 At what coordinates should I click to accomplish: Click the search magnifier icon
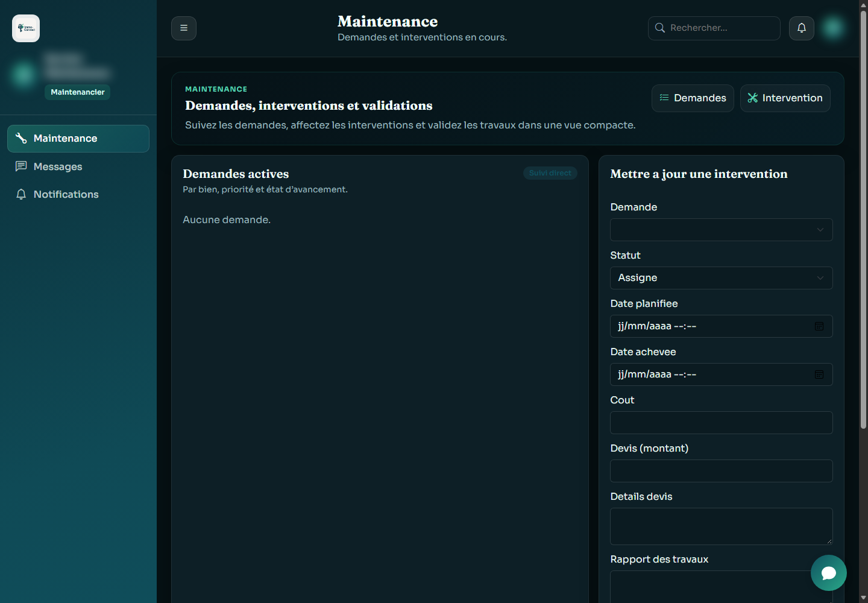660,28
